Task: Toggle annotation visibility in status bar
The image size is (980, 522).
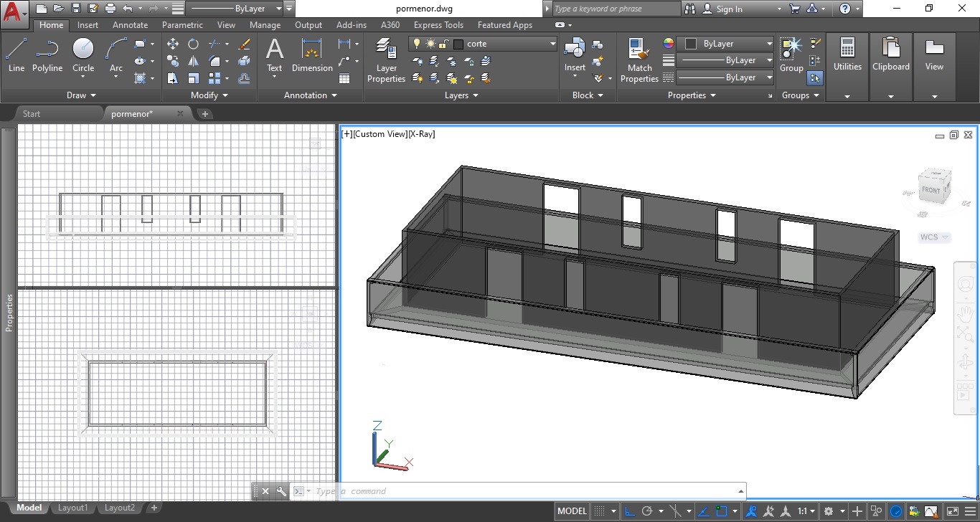Action: (x=751, y=511)
